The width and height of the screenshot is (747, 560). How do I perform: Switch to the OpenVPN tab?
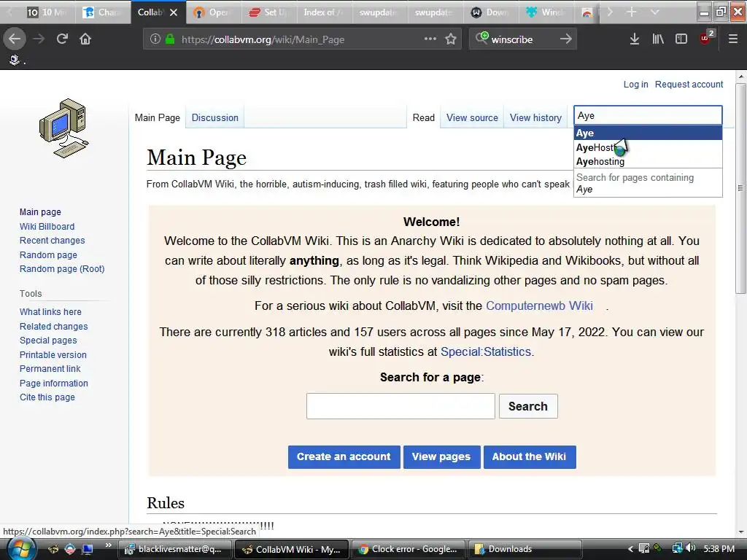[x=212, y=12]
